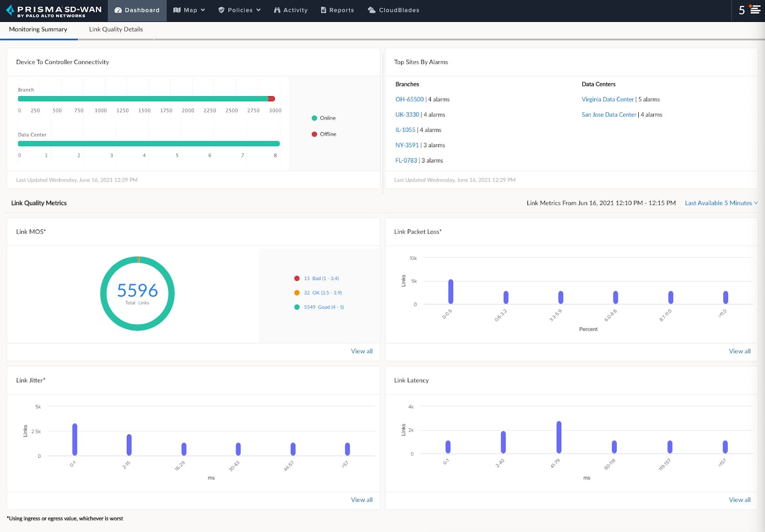
Task: Select the Monitoring Summary tab
Action: [38, 29]
